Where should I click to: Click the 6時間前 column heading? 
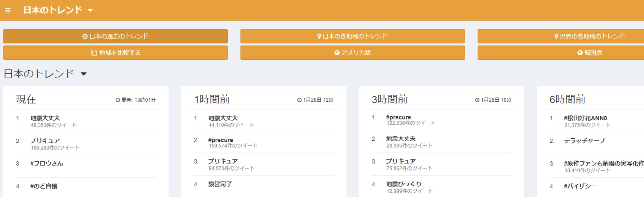click(567, 99)
